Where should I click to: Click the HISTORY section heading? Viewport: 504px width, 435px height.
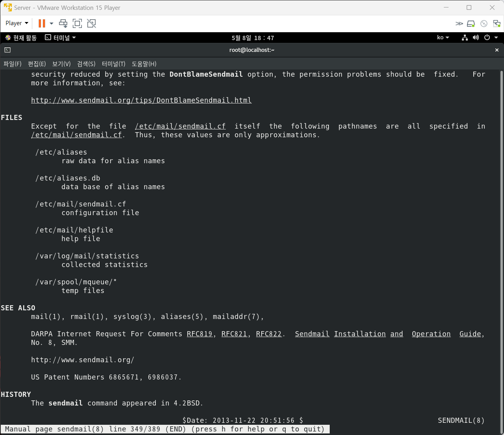pyautogui.click(x=16, y=394)
